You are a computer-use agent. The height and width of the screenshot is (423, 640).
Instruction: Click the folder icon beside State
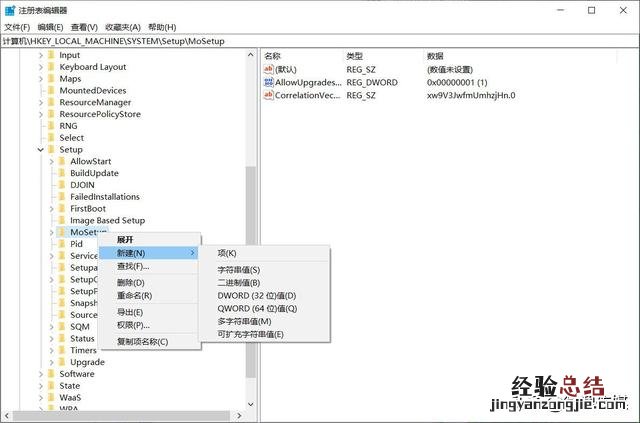51,386
